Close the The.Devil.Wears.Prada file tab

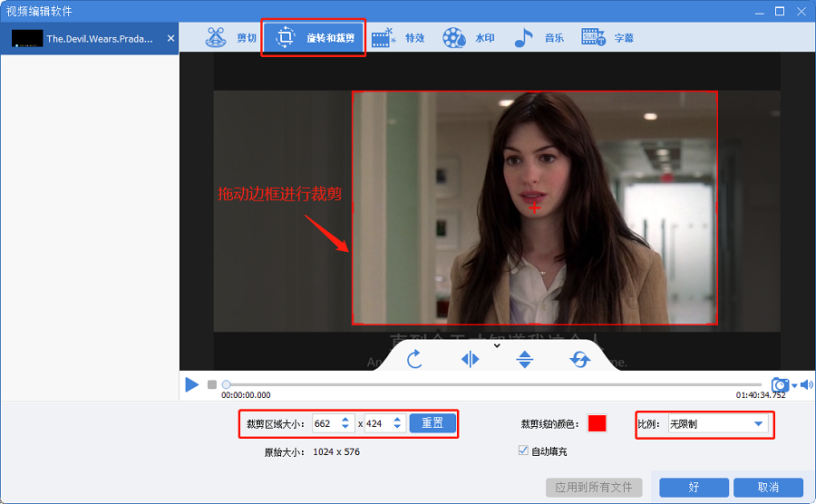pos(170,38)
